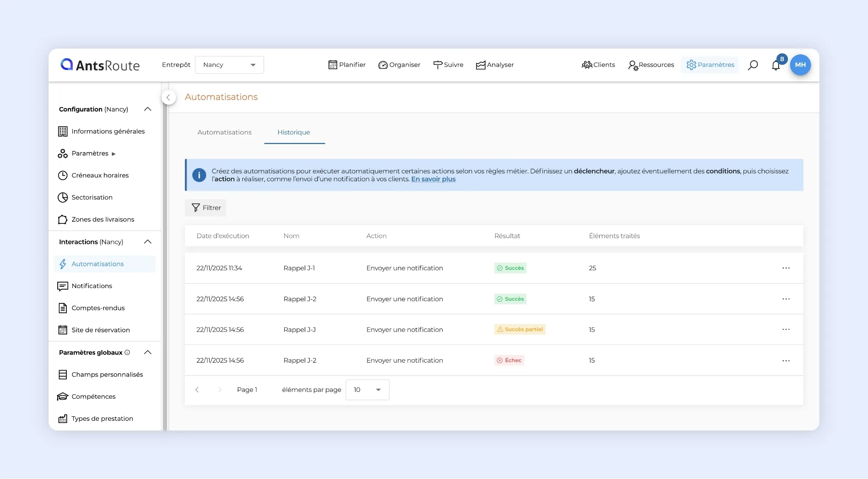The height and width of the screenshot is (479, 868).
Task: Click Rappel J-1 name cell
Action: pos(299,268)
